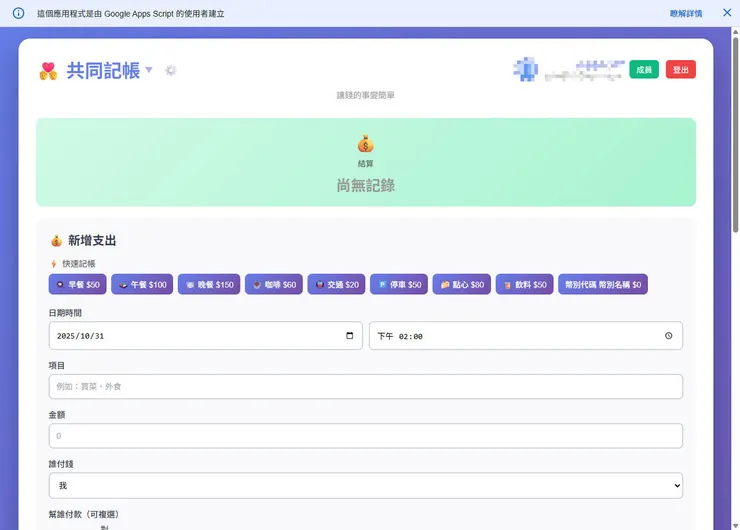Open the calendar picker icon
740x530 pixels.
(350, 336)
